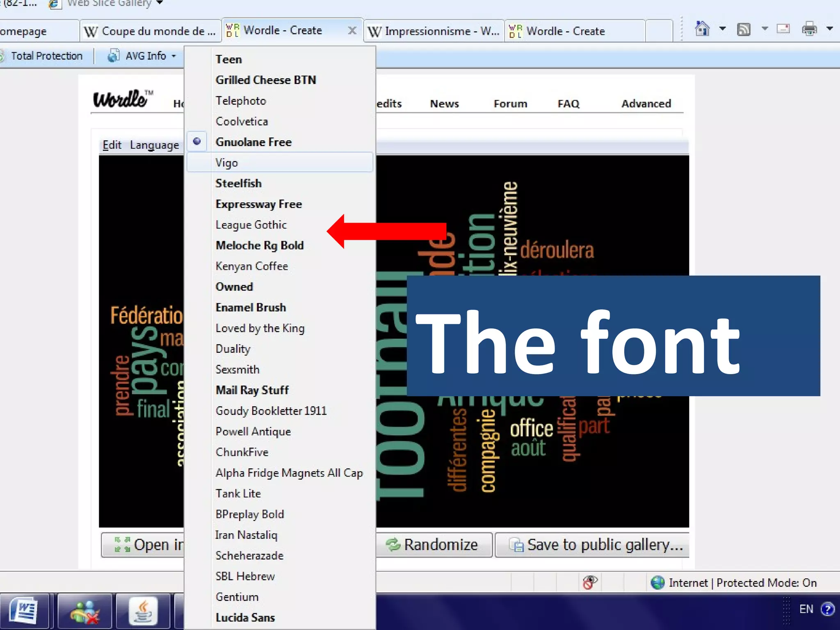The width and height of the screenshot is (840, 630).
Task: Choose the highlighted Vigo font
Action: tap(280, 163)
